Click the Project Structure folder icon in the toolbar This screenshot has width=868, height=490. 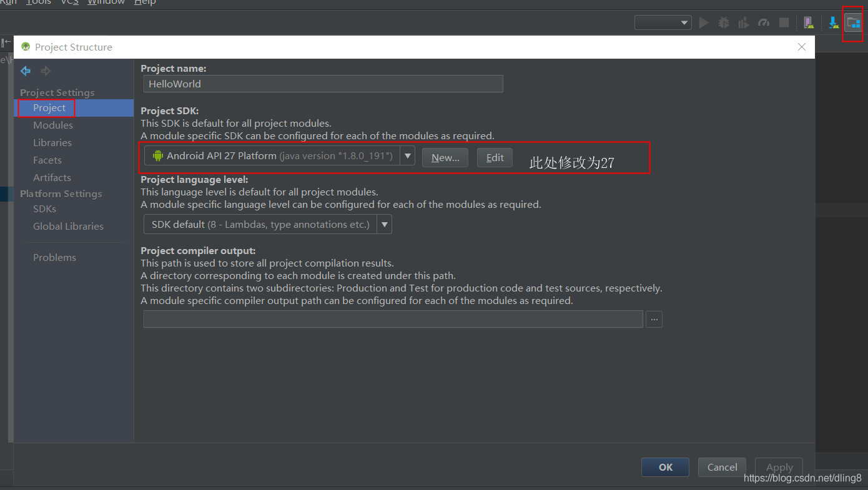coord(853,23)
